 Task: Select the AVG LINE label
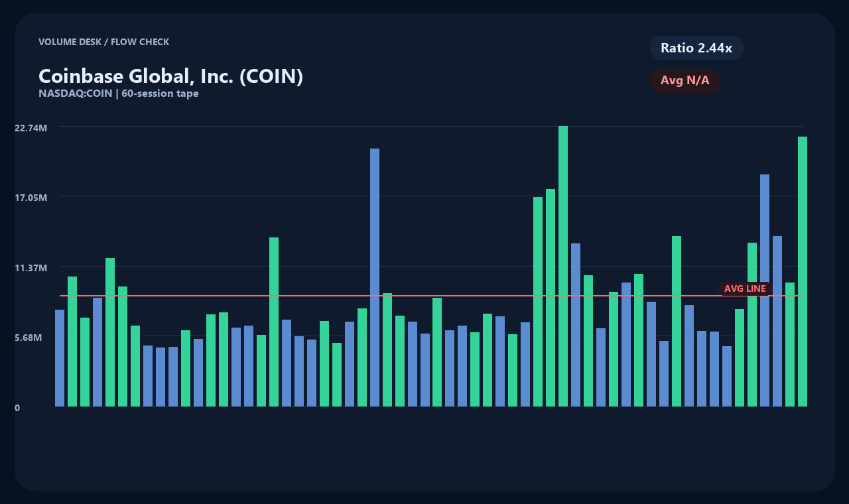pyautogui.click(x=745, y=289)
